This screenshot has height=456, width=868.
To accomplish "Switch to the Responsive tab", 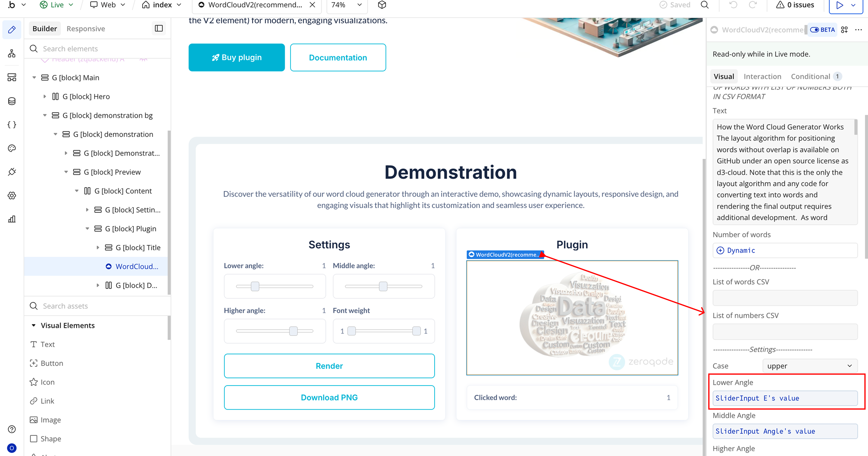I will tap(86, 29).
